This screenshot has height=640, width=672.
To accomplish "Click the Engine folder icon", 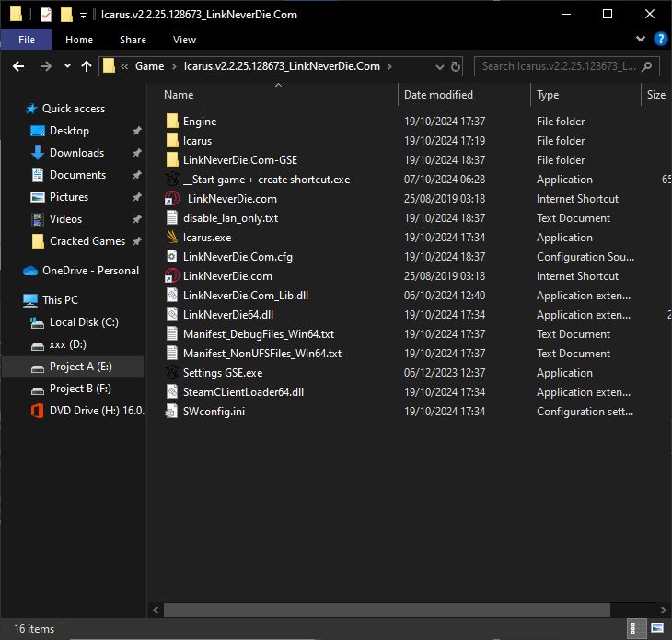I will click(x=171, y=122).
